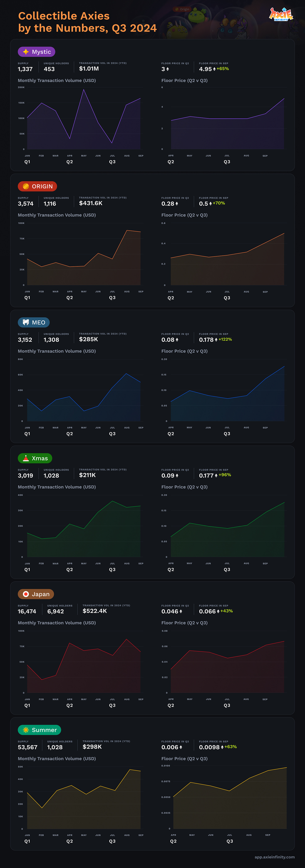Click the Japan red circle icon
305x868 pixels.
pos(26,594)
